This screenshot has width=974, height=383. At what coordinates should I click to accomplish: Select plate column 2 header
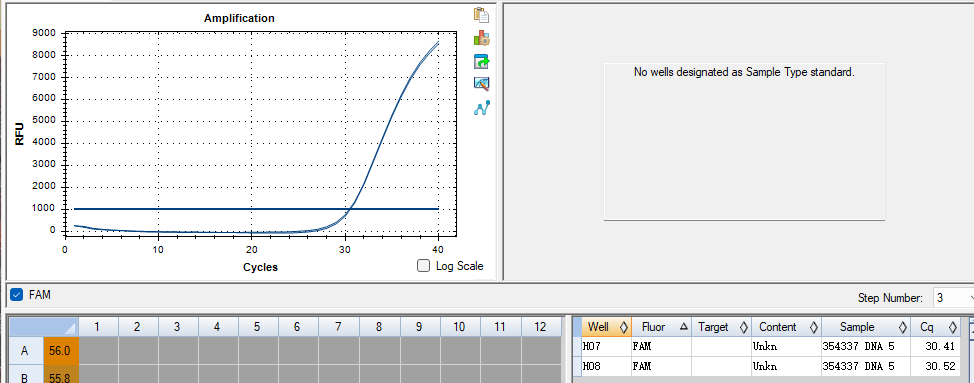coord(138,327)
